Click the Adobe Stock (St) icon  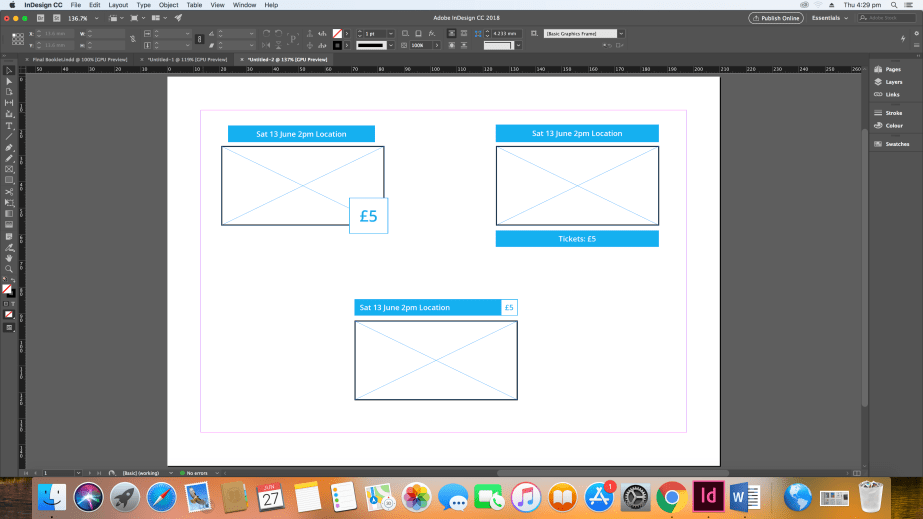pos(57,18)
